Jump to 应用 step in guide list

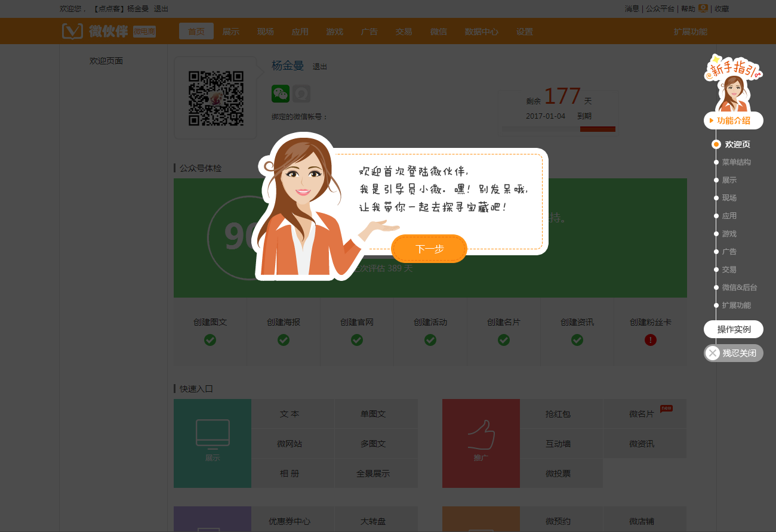(729, 216)
